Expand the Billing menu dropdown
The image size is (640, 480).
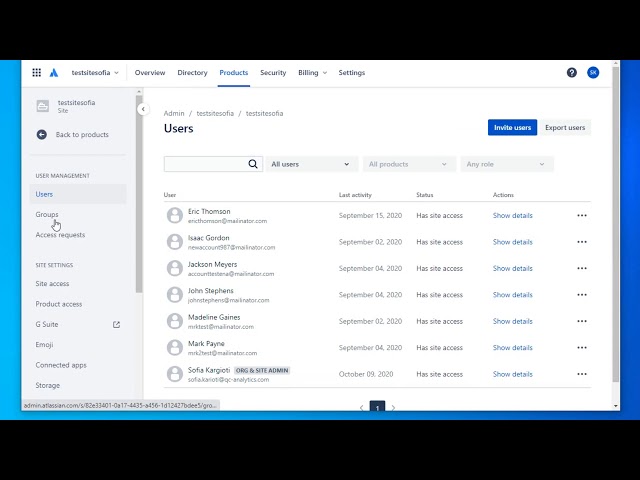(313, 73)
